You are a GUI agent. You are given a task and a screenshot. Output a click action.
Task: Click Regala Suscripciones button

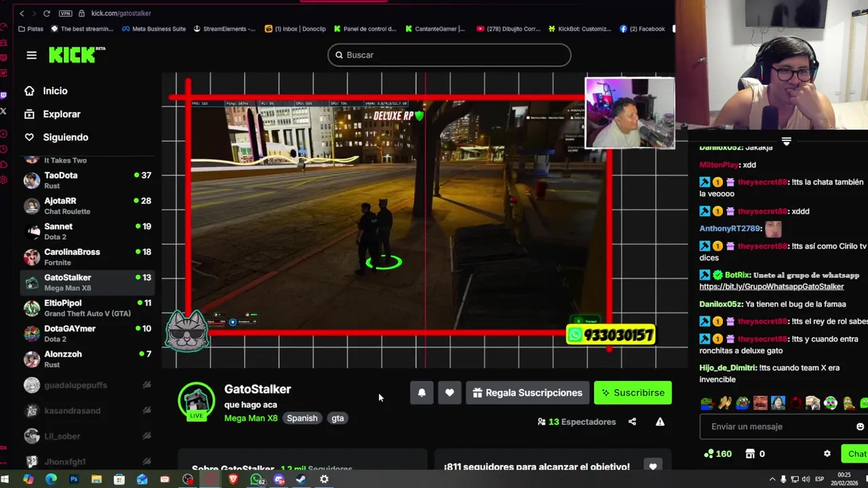[x=528, y=392]
